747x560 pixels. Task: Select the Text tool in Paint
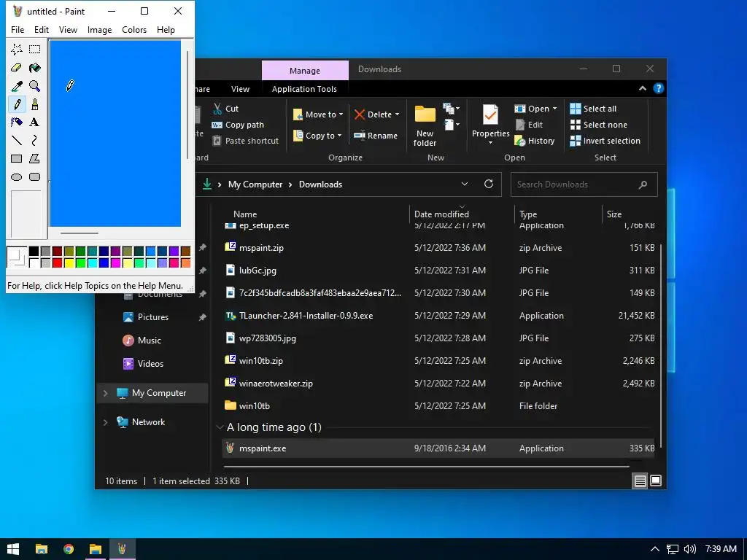pyautogui.click(x=35, y=122)
